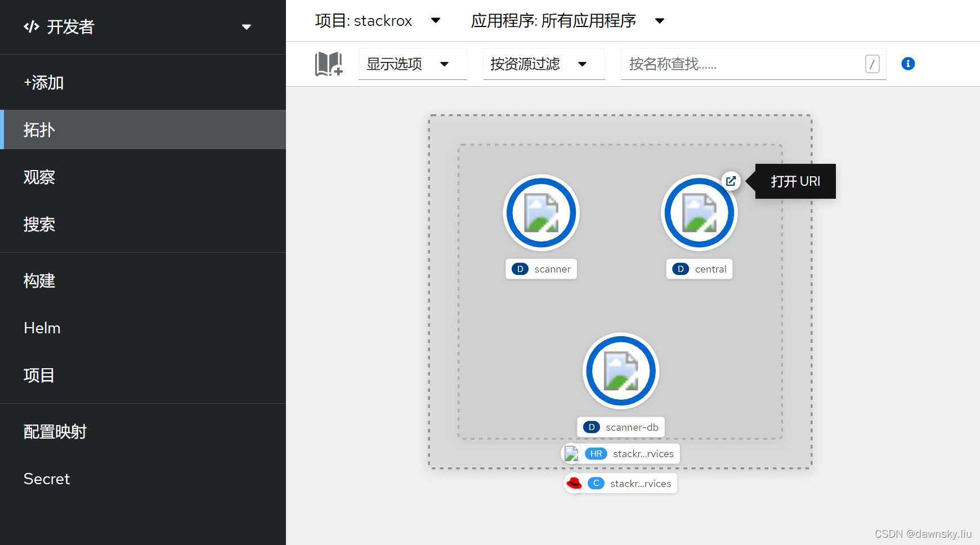Open the 按资源过滤 filter dropdown
Screen dimensions: 980x545
[544, 64]
